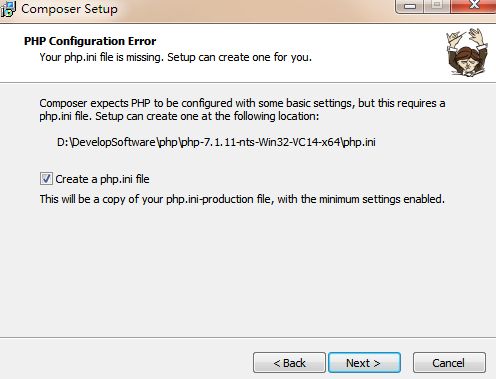Click the 'PHP Configuration Error' heading
Viewport: 496px width, 379px height.
(90, 41)
